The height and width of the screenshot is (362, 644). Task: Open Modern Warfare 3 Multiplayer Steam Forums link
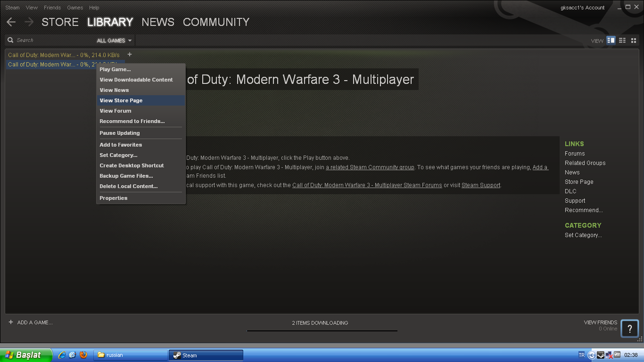click(x=367, y=185)
